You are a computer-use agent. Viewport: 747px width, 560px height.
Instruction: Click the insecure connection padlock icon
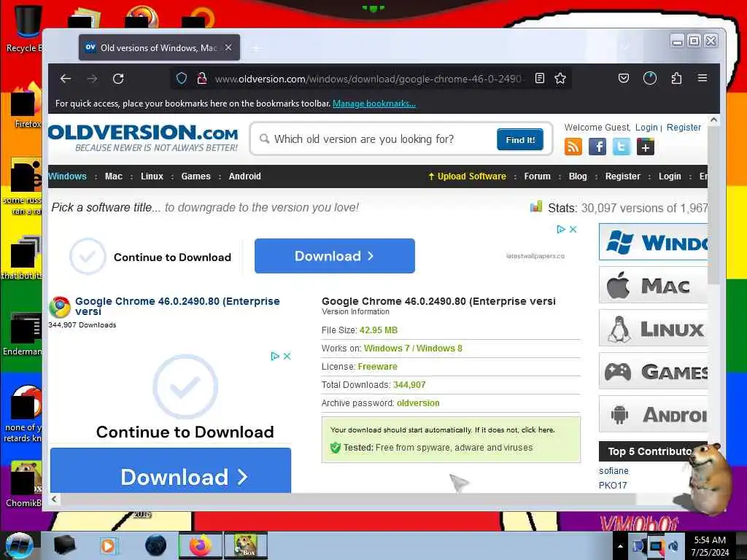201,78
